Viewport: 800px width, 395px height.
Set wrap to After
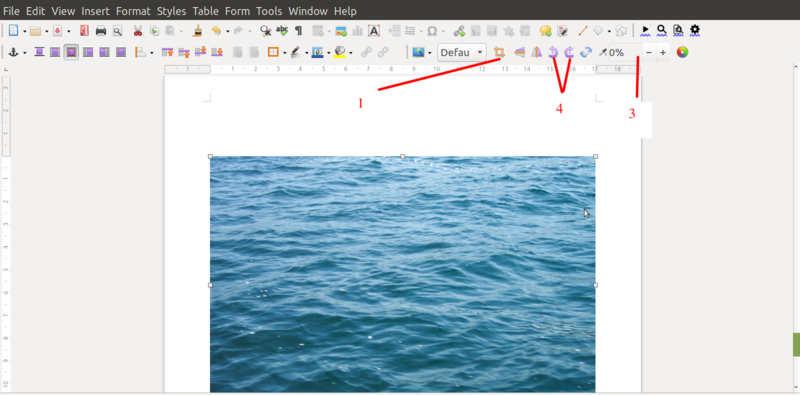click(104, 52)
